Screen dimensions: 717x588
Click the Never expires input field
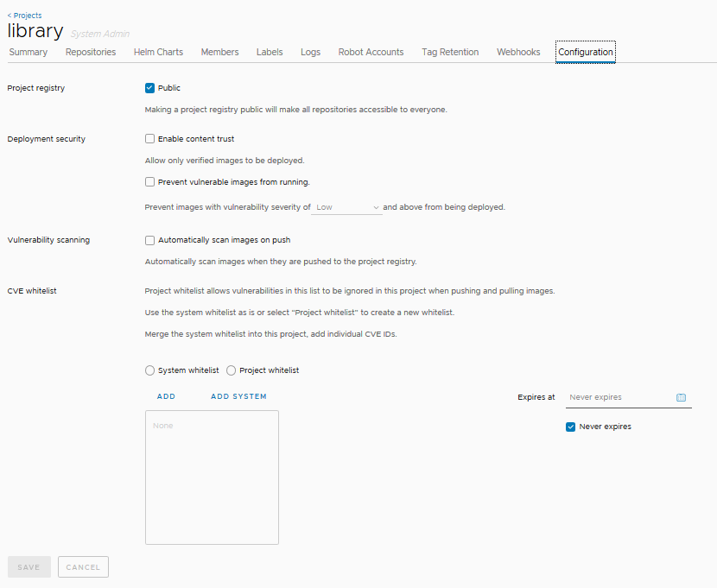click(x=618, y=397)
